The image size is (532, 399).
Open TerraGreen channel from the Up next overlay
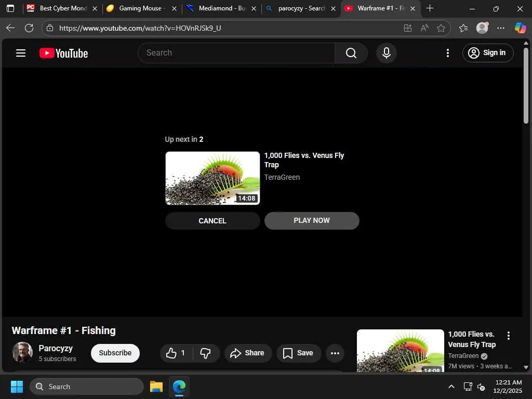[282, 177]
